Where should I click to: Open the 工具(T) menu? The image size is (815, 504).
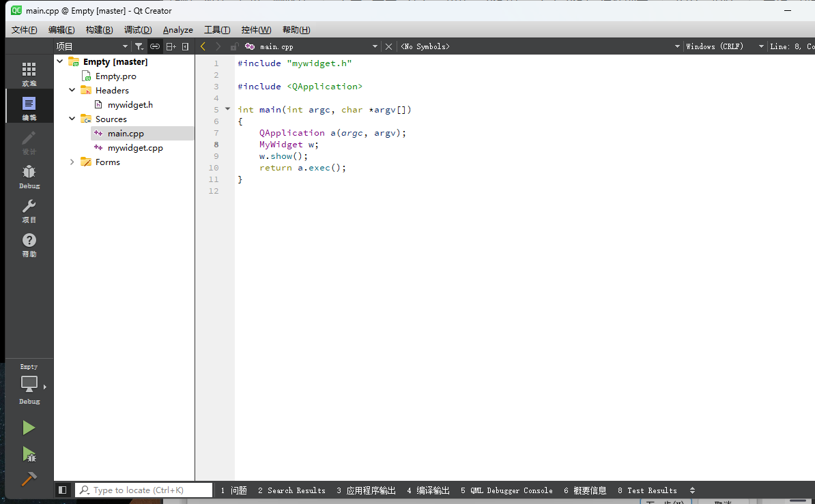[x=217, y=29]
